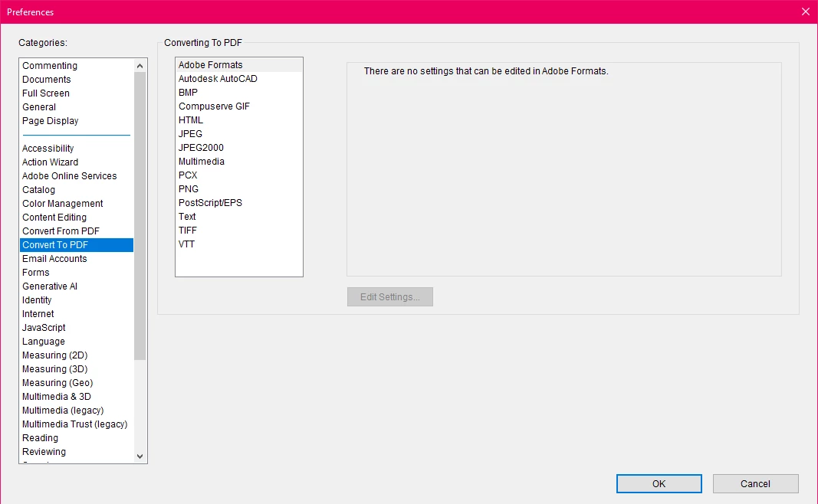
Task: Select the Internet category
Action: tap(77, 314)
